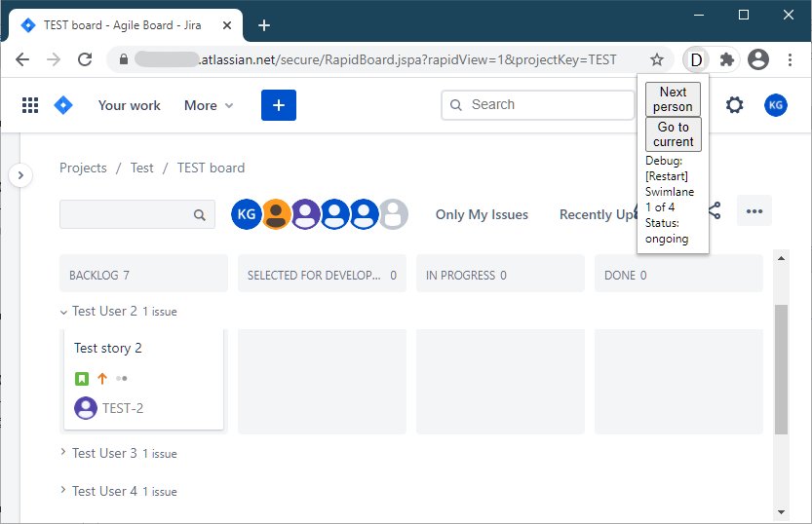Toggle Recently Updated quick filter
812x524 pixels.
coord(599,214)
